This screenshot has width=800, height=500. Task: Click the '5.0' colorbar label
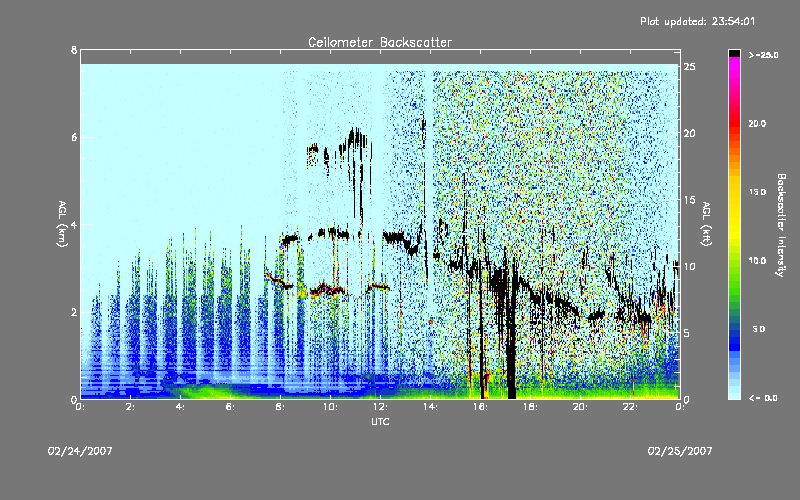759,329
